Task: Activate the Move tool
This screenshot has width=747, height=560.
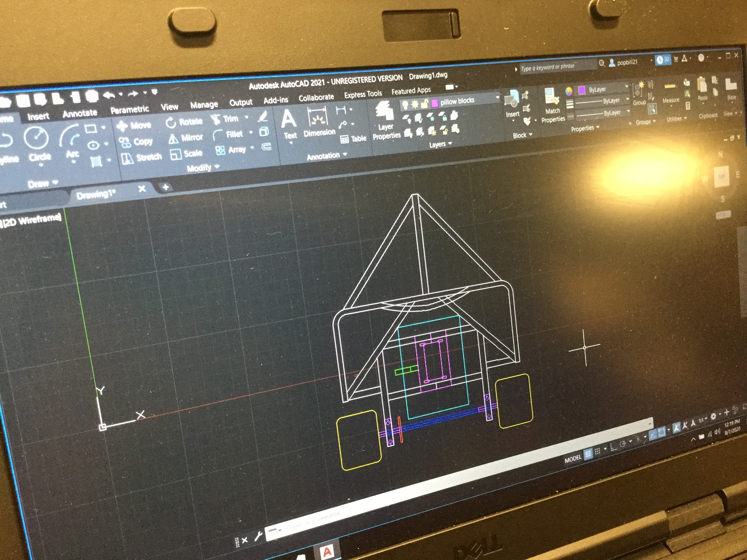Action: [134, 126]
